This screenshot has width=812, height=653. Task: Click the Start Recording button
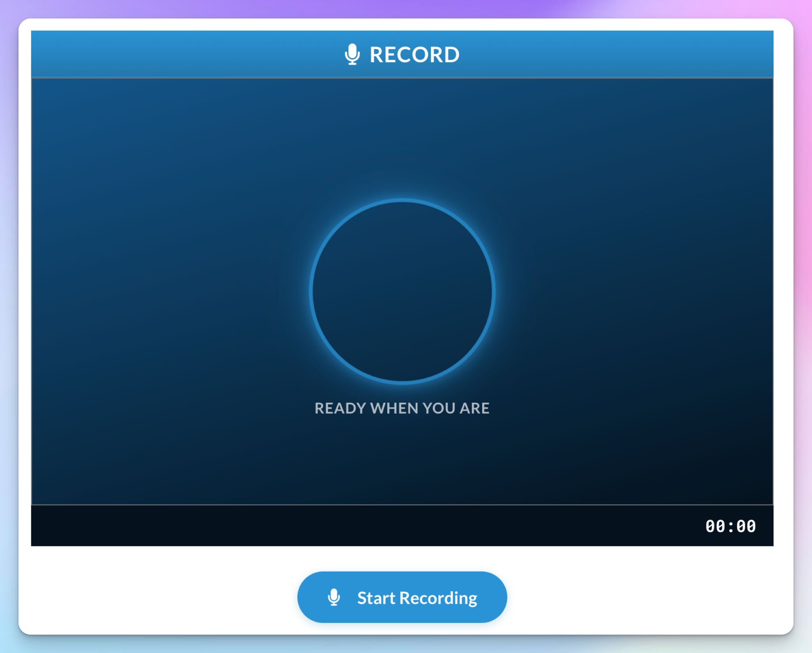click(x=402, y=597)
